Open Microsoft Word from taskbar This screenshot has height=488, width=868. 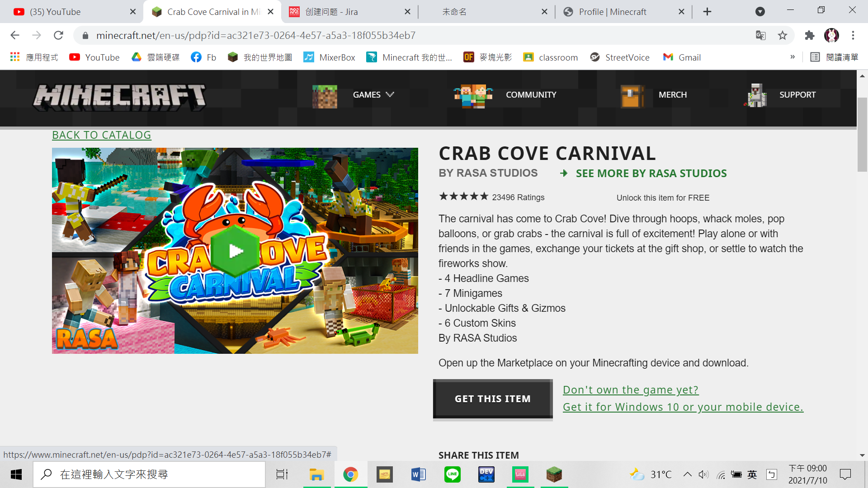[x=418, y=474]
